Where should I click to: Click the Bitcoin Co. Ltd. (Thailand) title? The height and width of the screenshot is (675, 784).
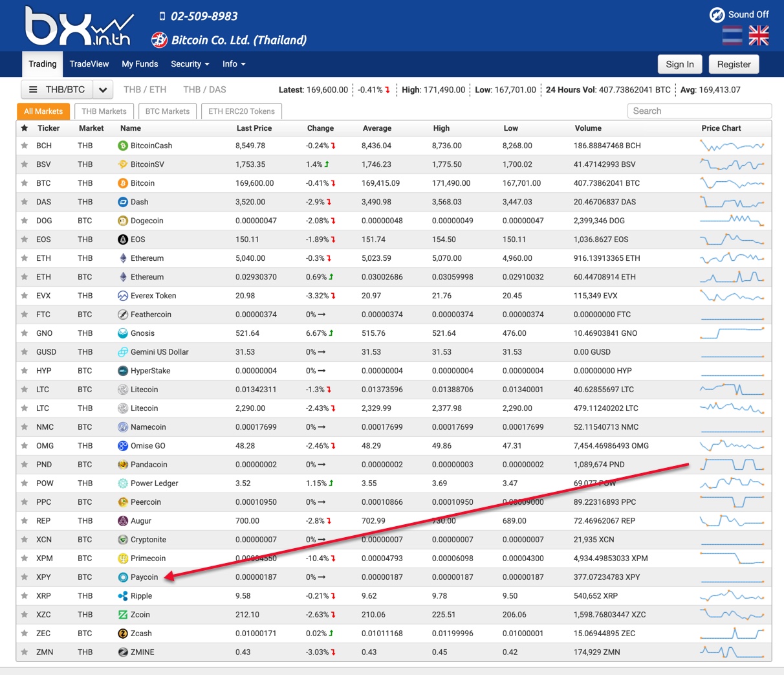click(x=239, y=40)
